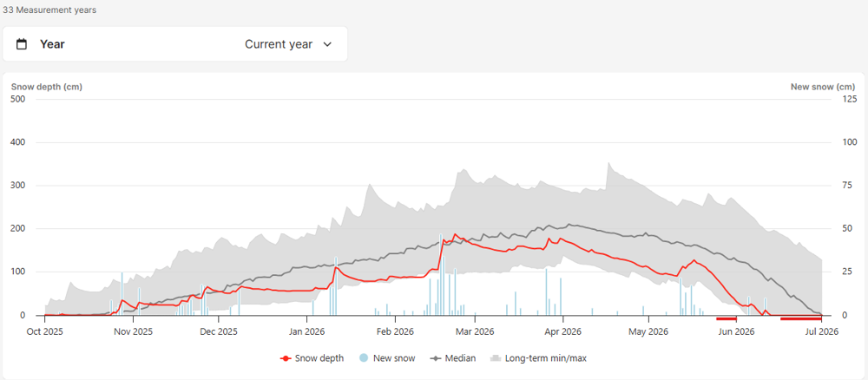Image resolution: width=868 pixels, height=380 pixels.
Task: Click the calendar icon beside Year
Action: [x=22, y=44]
